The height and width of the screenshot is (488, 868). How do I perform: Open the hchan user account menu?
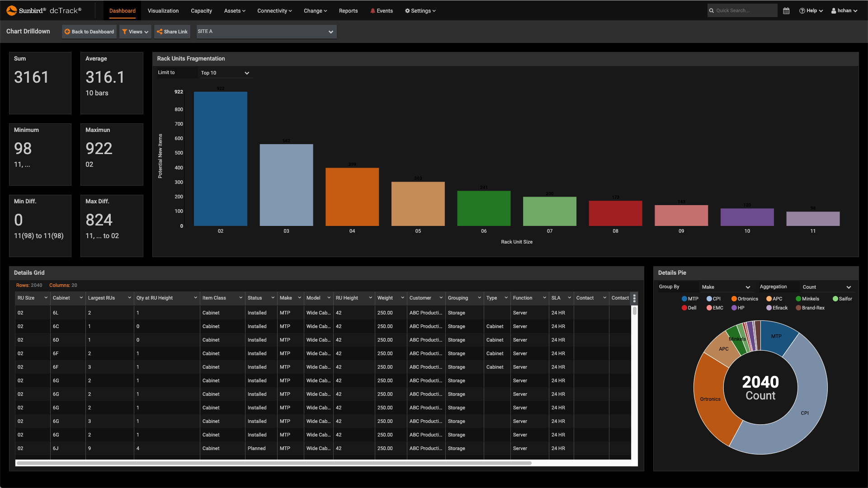(x=844, y=10)
